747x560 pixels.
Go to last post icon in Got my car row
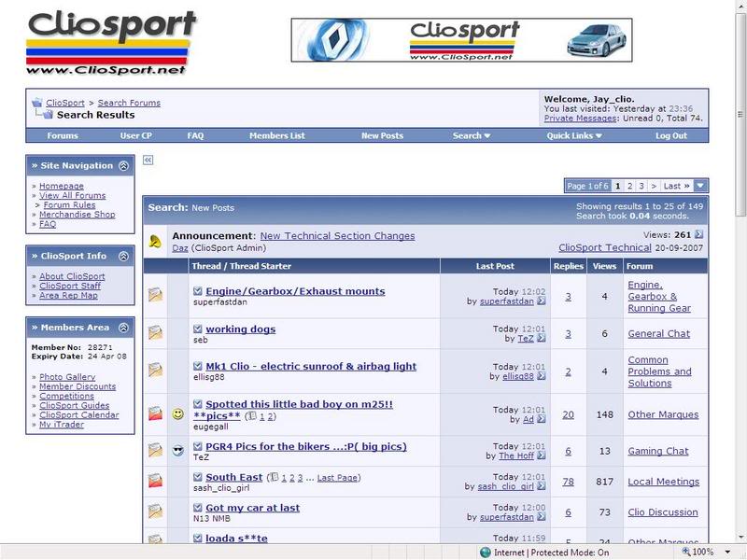(542, 517)
